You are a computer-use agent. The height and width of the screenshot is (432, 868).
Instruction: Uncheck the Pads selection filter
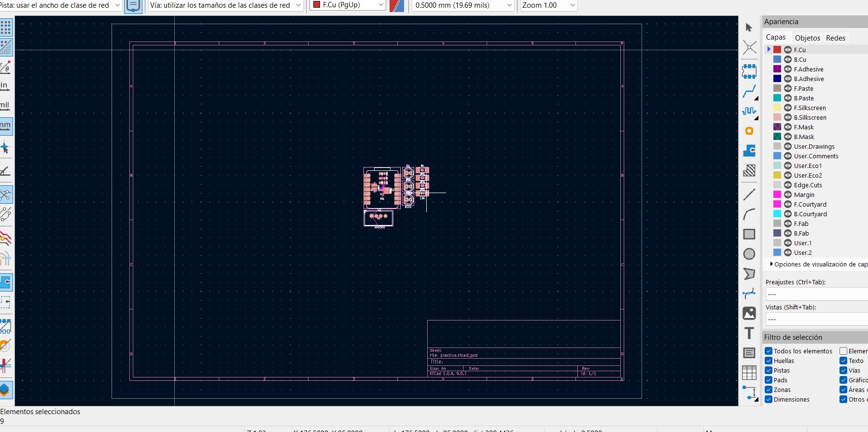coord(769,380)
